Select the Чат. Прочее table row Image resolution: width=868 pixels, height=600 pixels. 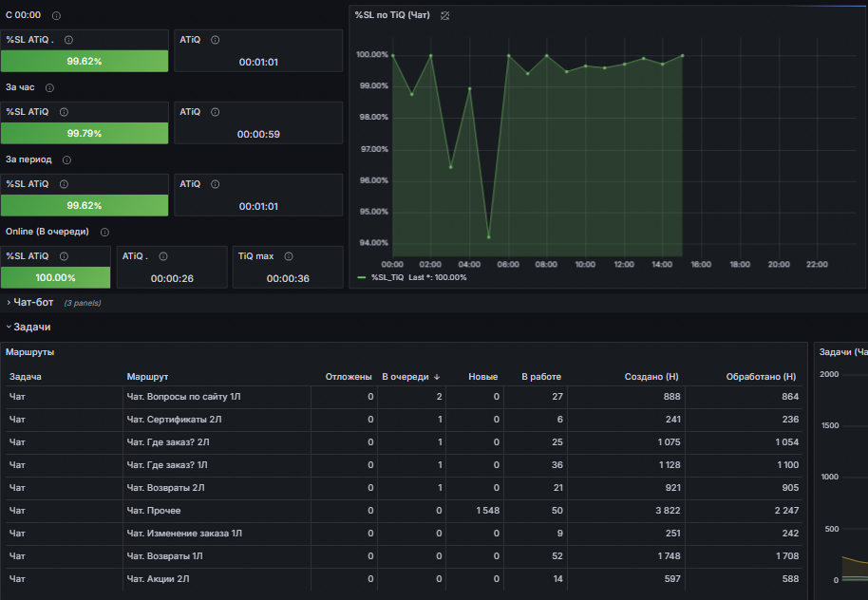point(405,511)
